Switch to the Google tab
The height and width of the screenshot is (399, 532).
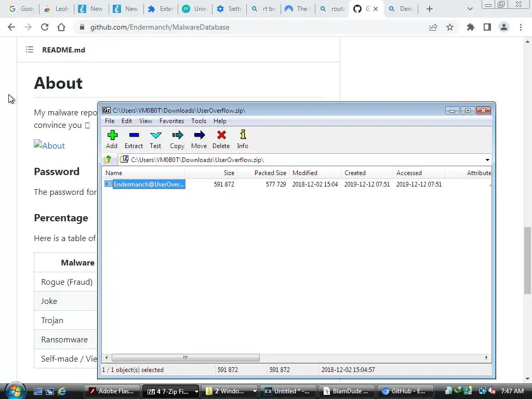tap(21, 9)
